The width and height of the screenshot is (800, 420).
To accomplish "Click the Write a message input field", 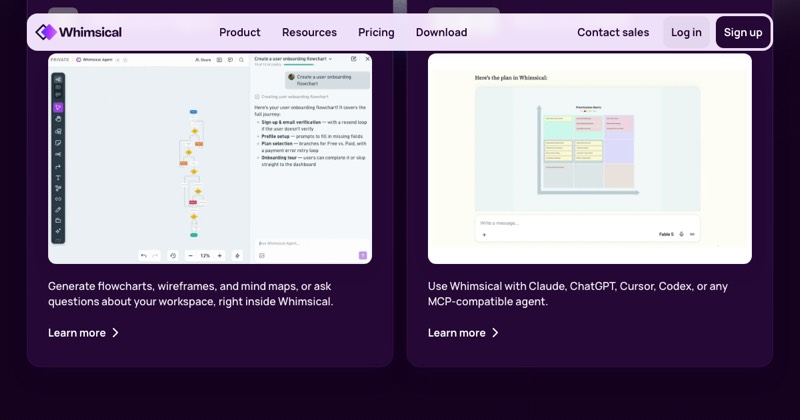I will [587, 223].
